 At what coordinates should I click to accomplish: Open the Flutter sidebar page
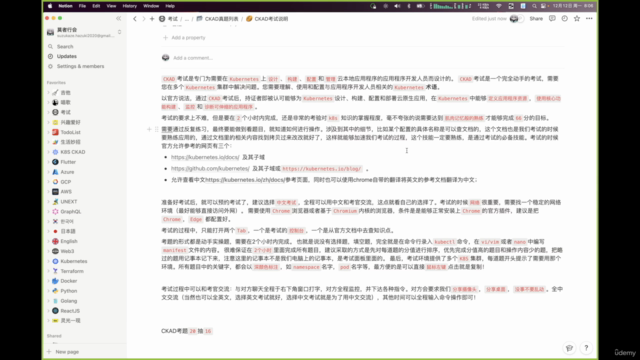68,162
